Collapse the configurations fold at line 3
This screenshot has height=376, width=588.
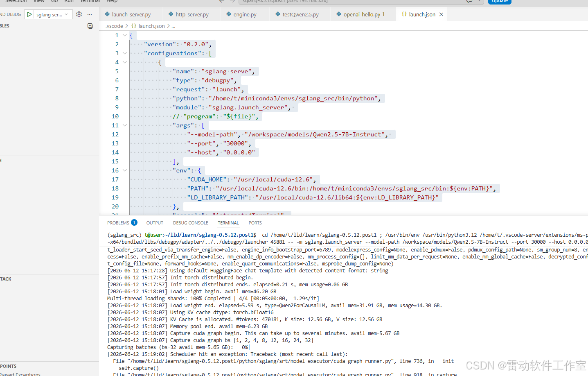[125, 53]
